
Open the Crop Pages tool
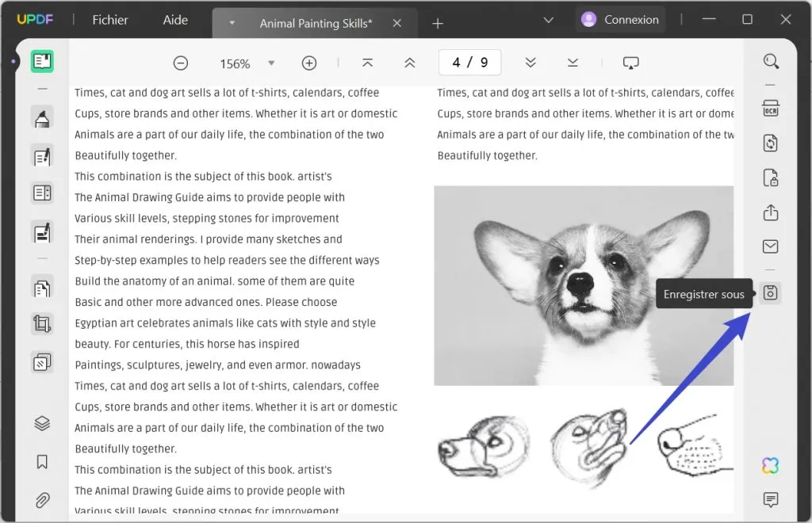coord(42,323)
